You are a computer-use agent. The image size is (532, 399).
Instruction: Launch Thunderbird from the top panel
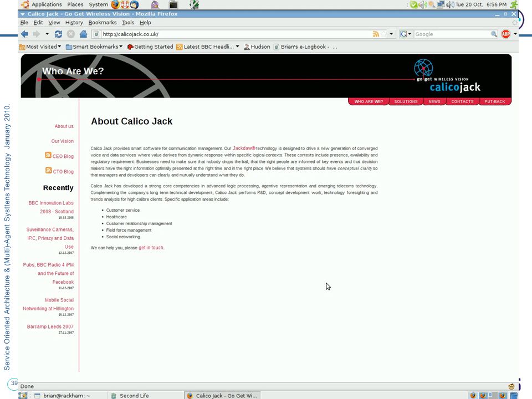[134, 4]
